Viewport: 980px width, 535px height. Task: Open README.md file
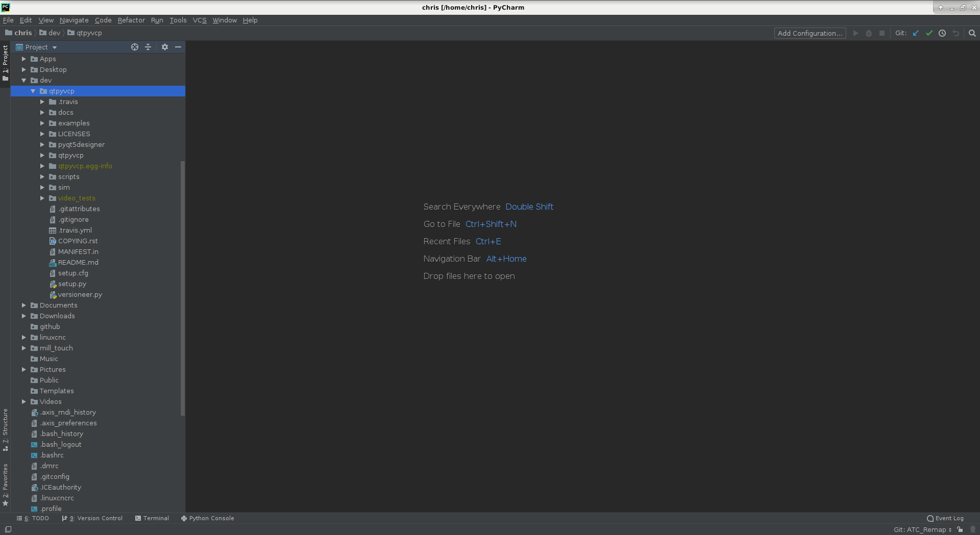78,263
